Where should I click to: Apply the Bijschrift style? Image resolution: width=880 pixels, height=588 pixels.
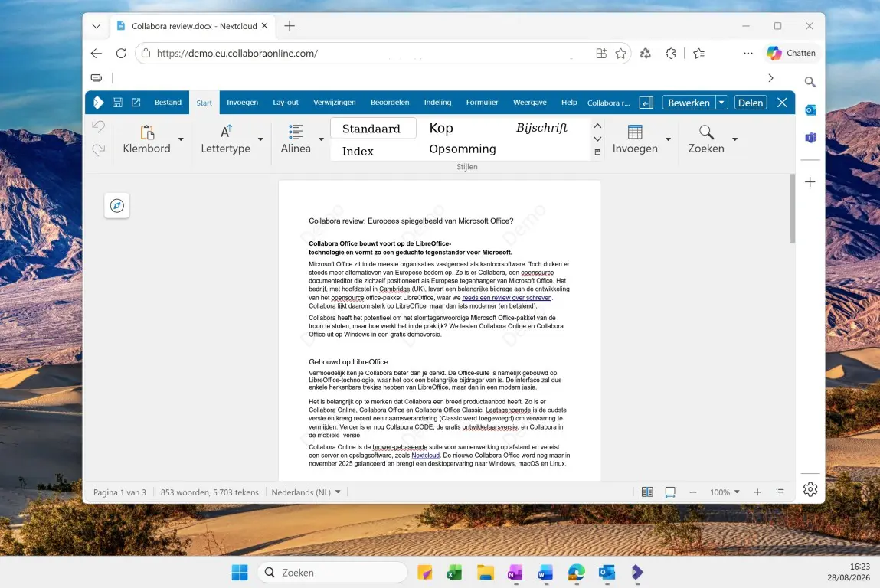point(541,128)
